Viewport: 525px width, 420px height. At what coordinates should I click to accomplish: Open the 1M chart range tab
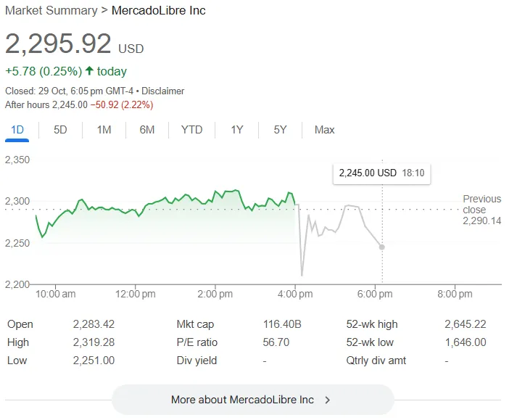104,130
